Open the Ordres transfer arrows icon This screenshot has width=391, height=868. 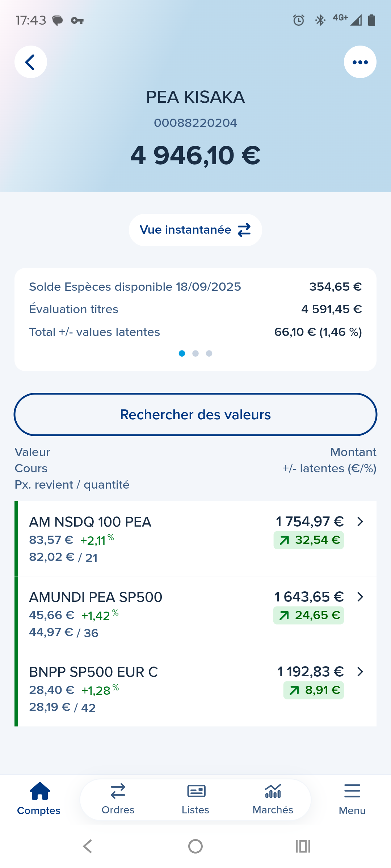point(118,791)
